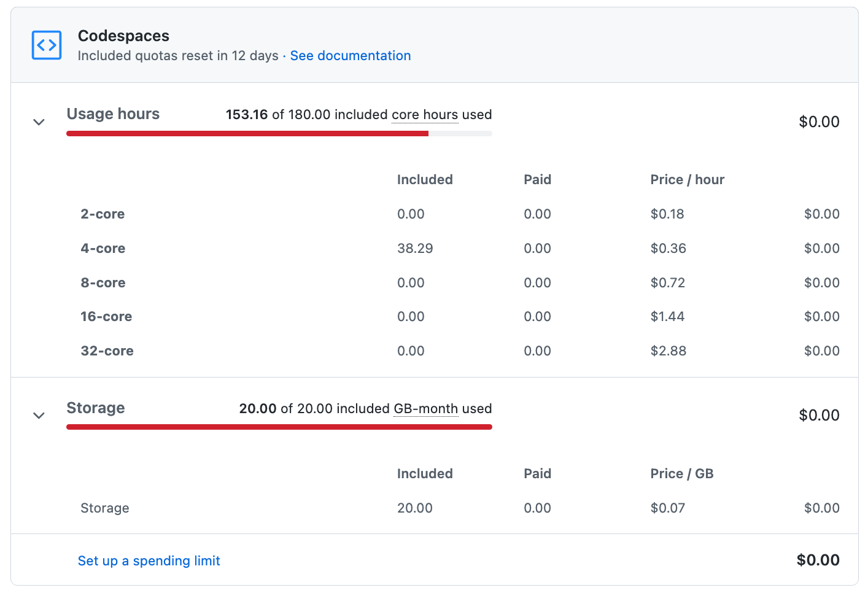Click the Storage quota progress bar
The height and width of the screenshot is (593, 868).
point(279,427)
